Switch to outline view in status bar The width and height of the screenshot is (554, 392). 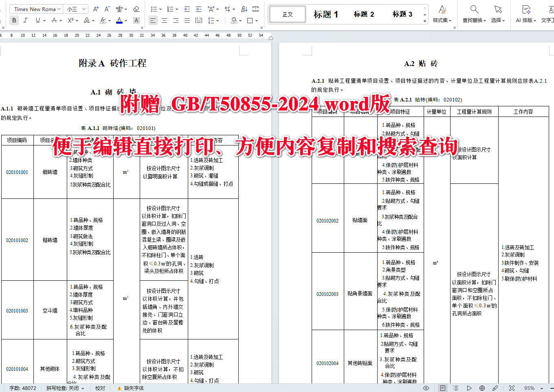pos(456,388)
